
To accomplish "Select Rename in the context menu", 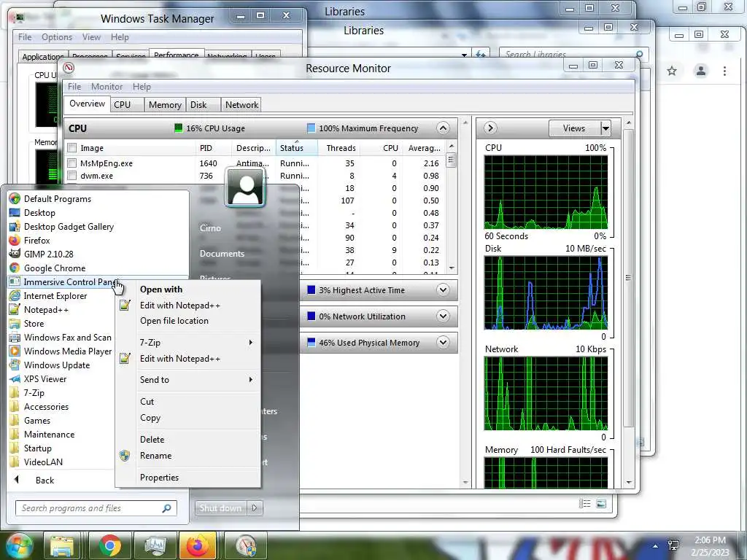I will pyautogui.click(x=156, y=455).
